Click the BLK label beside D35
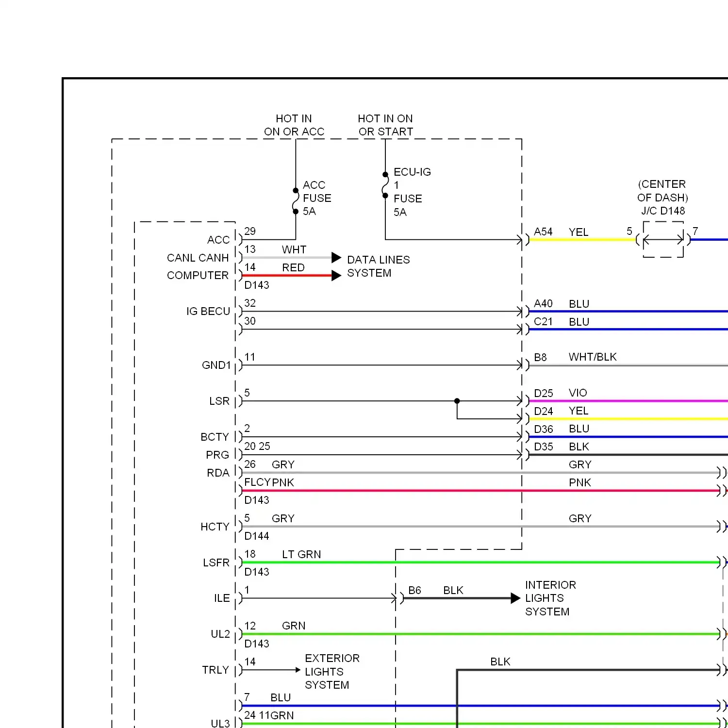 point(579,447)
